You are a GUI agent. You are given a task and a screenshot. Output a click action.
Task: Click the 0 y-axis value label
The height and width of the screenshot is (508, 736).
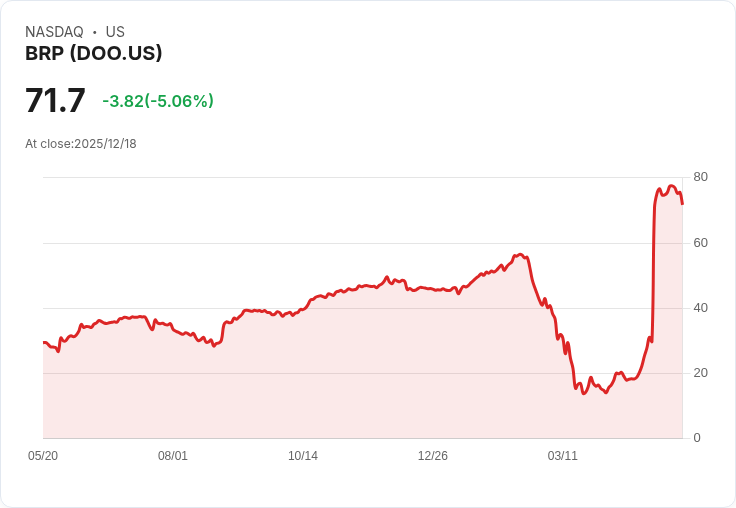tap(697, 438)
